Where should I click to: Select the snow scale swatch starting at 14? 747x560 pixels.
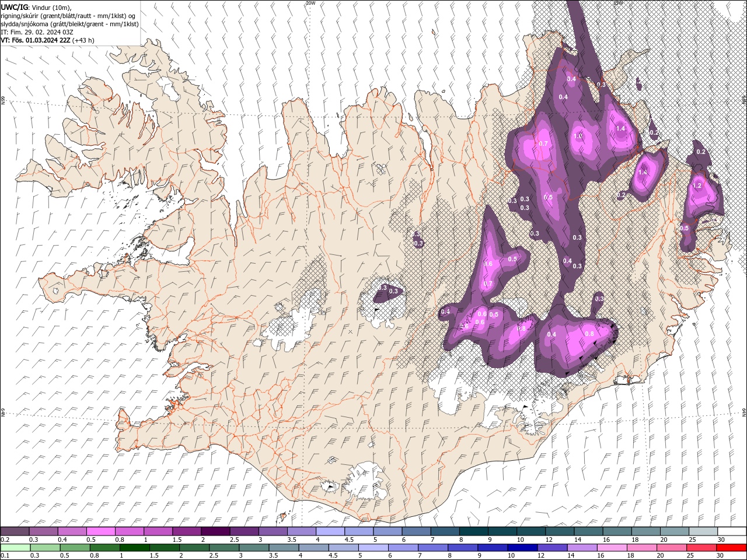[x=588, y=531]
